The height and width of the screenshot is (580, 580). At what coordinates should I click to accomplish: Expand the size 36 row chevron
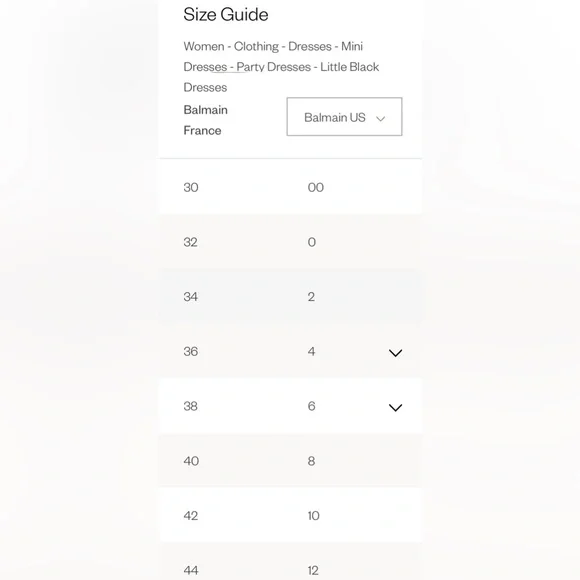[395, 353]
